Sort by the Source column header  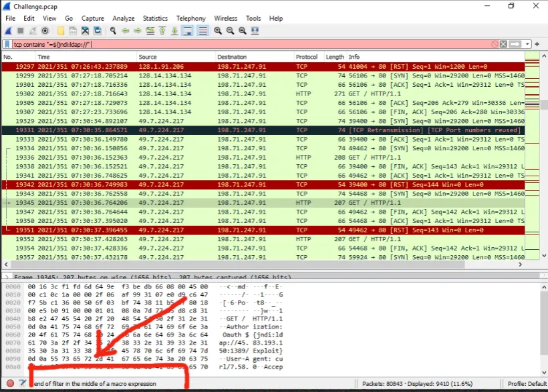click(x=176, y=57)
